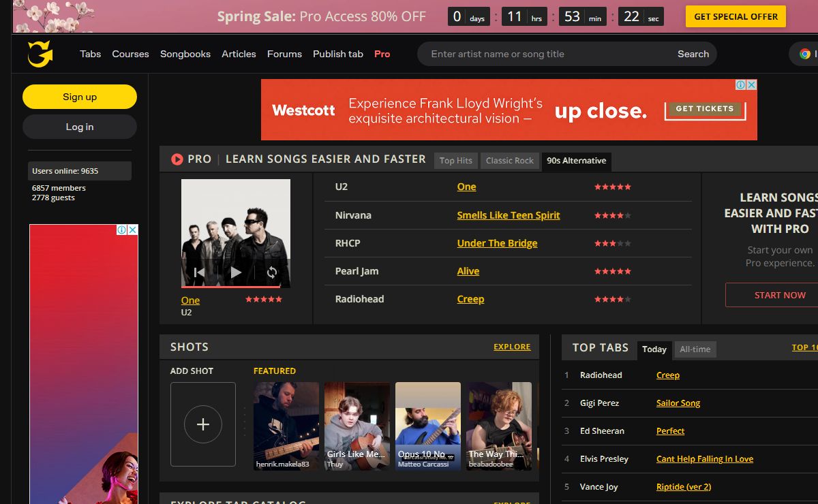Image resolution: width=818 pixels, height=504 pixels.
Task: Click Elvis Presley artist name
Action: click(605, 459)
